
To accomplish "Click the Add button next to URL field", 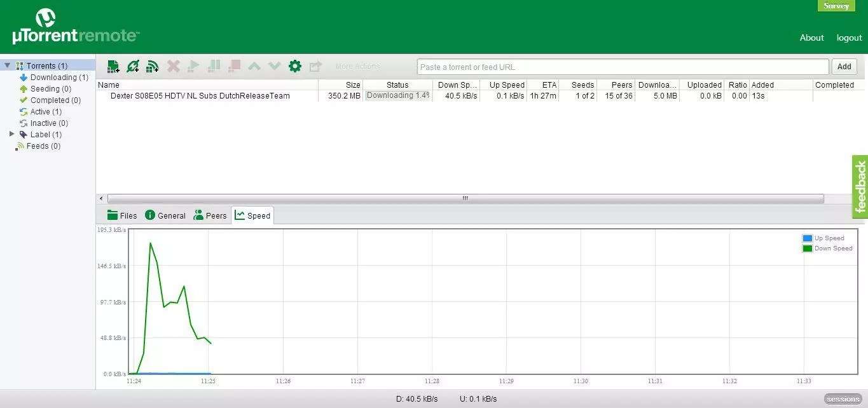I will (844, 67).
